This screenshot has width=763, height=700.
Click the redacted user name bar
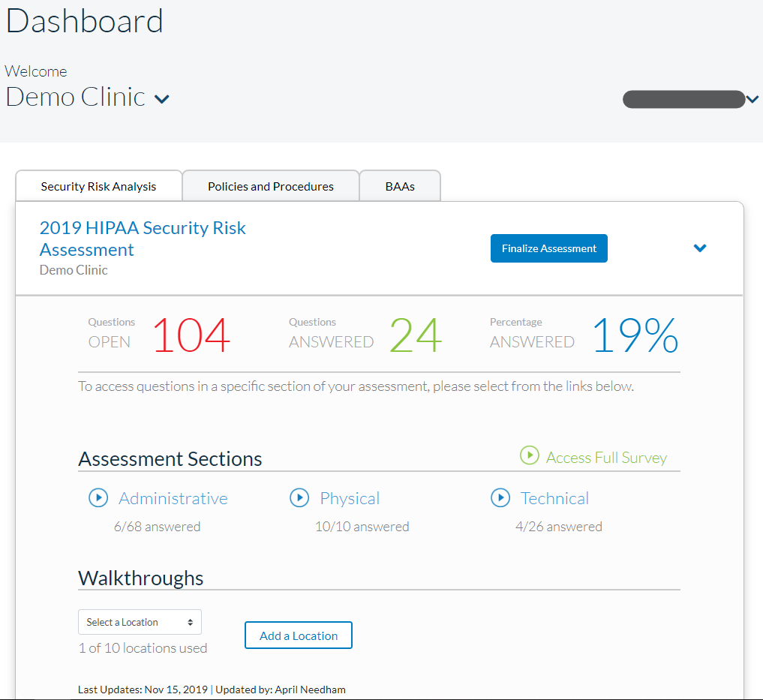(x=683, y=99)
